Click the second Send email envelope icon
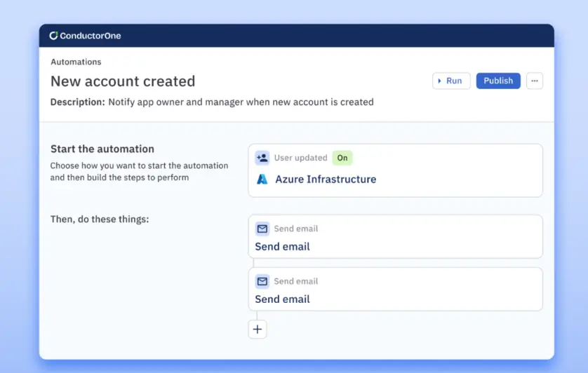 [x=262, y=281]
